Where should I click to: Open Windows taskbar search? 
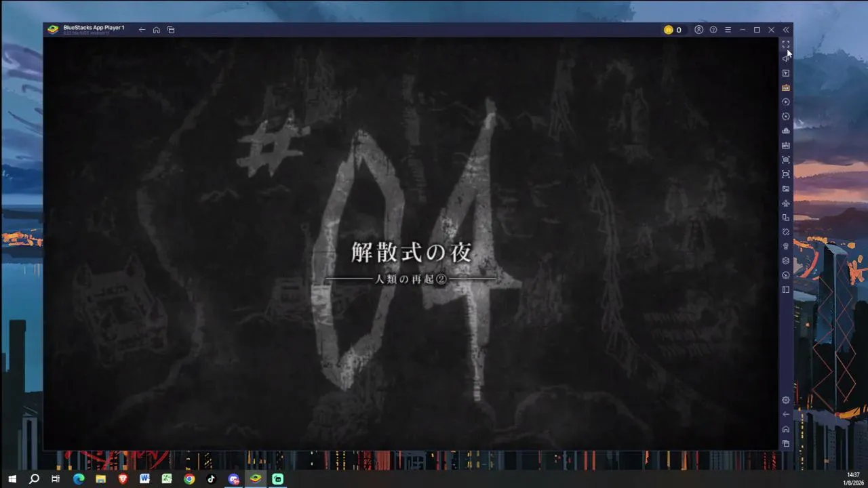coord(35,479)
